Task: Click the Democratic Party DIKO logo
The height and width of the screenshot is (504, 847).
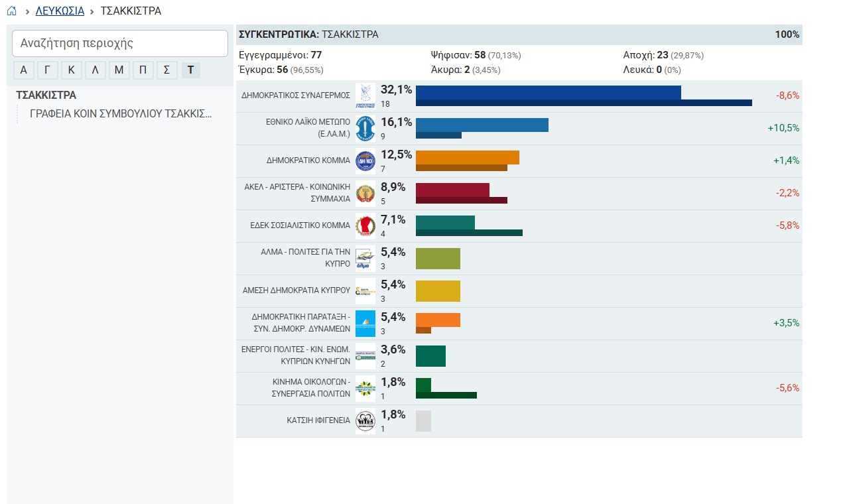Action: tap(365, 160)
